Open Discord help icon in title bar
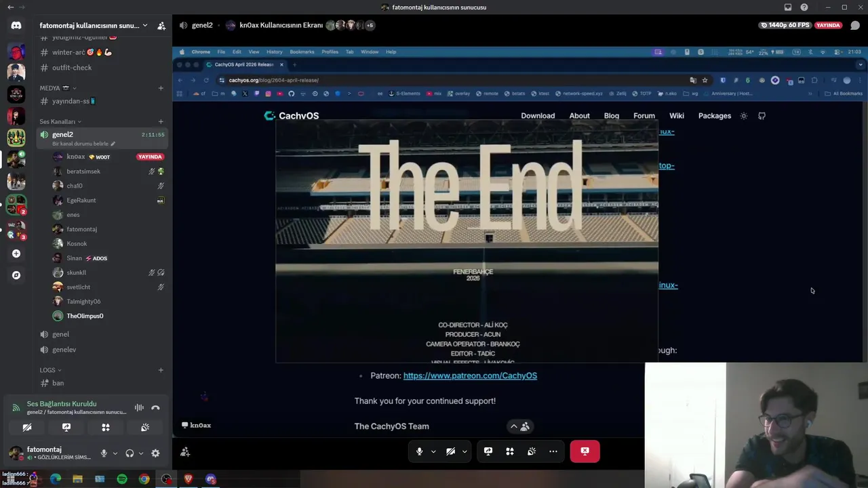 (x=804, y=7)
